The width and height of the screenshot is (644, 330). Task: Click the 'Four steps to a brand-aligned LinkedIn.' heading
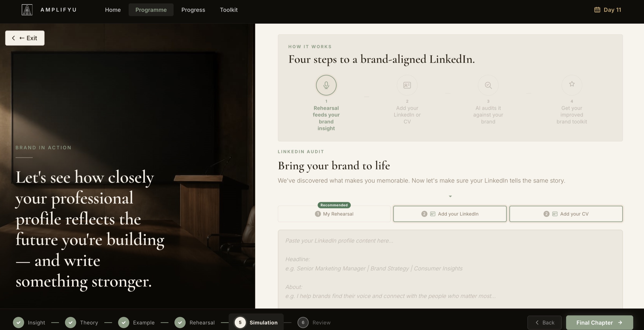[x=382, y=59]
